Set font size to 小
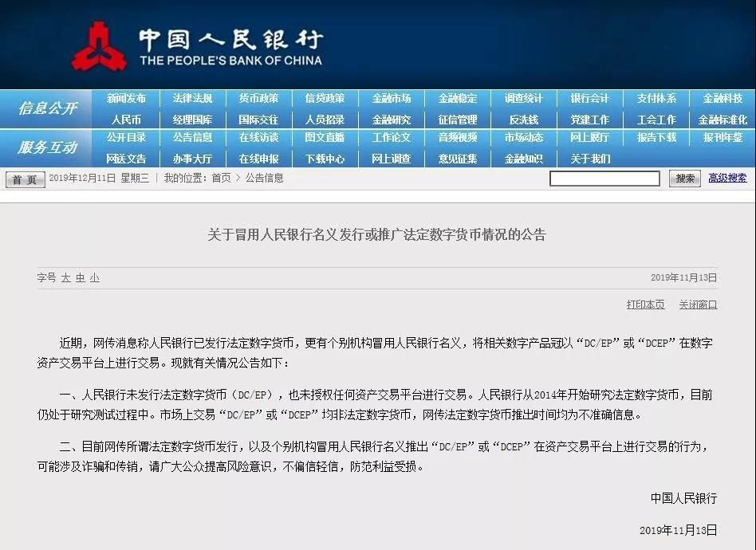The height and width of the screenshot is (550, 756). pyautogui.click(x=94, y=277)
